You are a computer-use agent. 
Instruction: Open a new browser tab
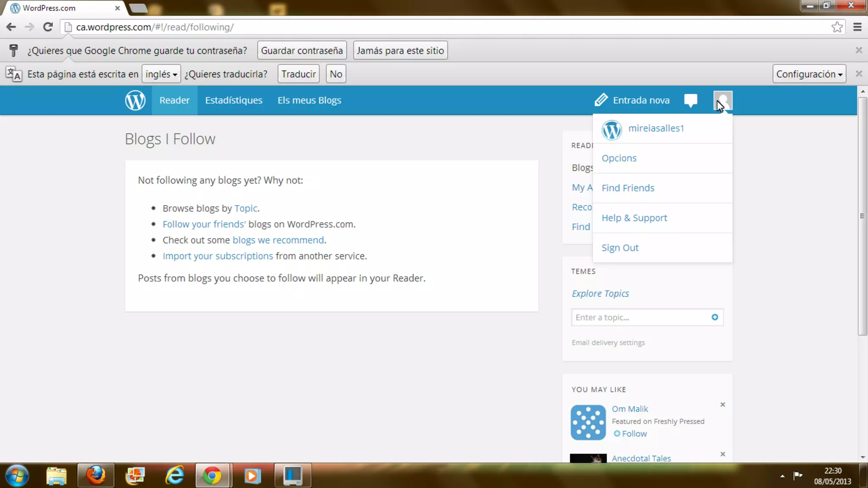coord(138,8)
